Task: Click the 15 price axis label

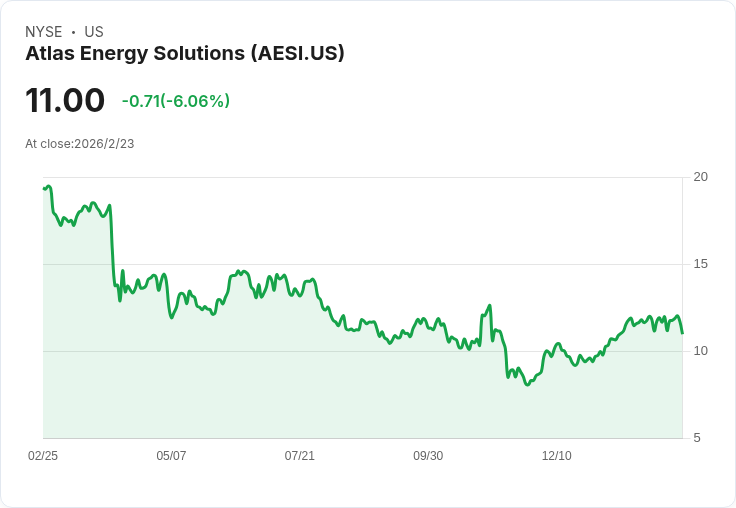Action: [700, 264]
